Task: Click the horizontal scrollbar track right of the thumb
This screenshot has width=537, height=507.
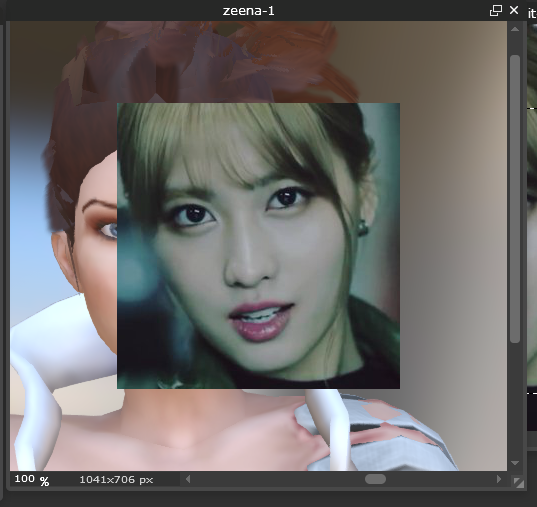Action: (440, 479)
